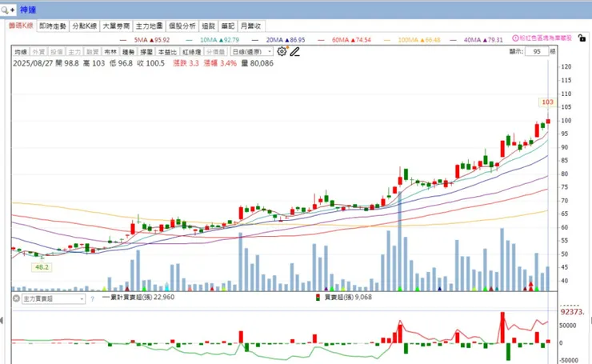Viewport: 592px width, 364px height.
Task: Click the displayed bars count field 95
Action: tap(537, 51)
